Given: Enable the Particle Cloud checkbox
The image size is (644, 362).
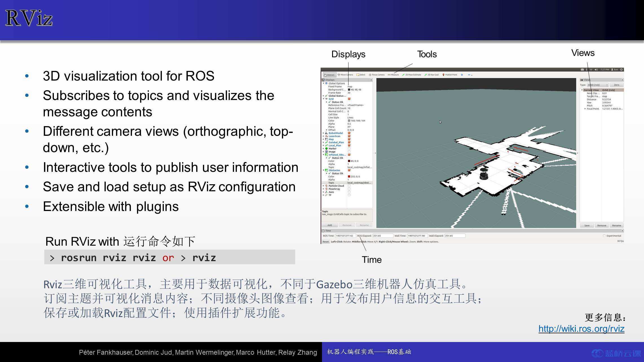Looking at the screenshot, I should (349, 186).
